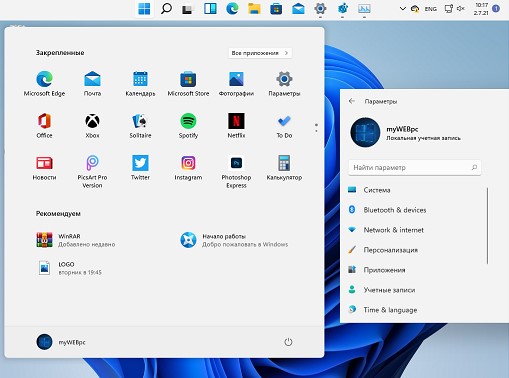Open recommended WinRAR item
This screenshot has width=509, height=378.
pos(76,240)
